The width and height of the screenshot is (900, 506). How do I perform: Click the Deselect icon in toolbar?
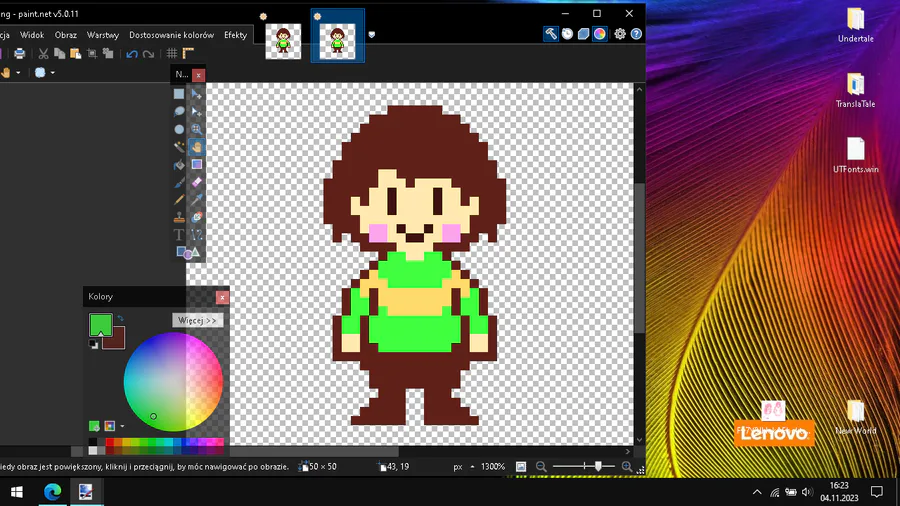(108, 54)
